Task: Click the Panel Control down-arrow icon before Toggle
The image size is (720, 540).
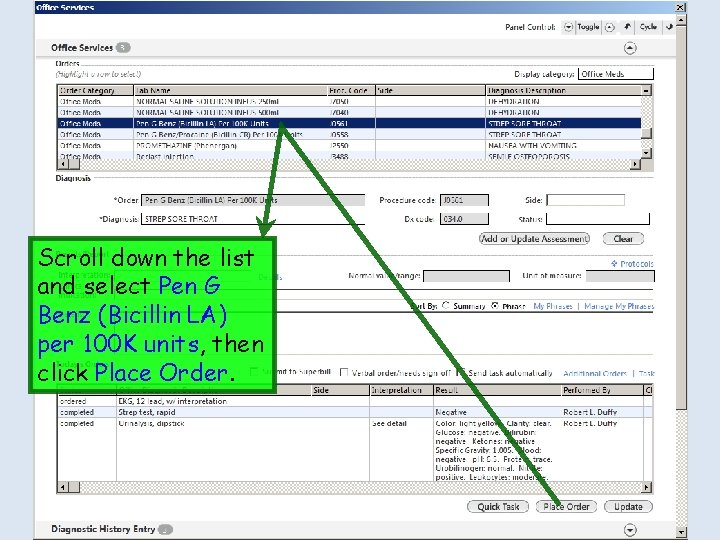Action: [x=568, y=27]
